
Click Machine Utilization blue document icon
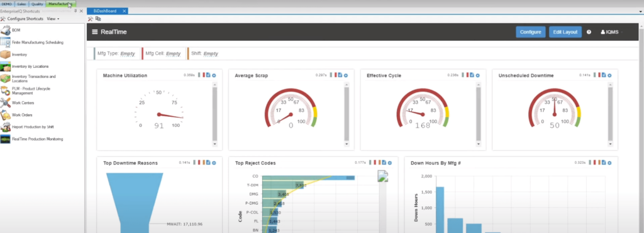208,75
